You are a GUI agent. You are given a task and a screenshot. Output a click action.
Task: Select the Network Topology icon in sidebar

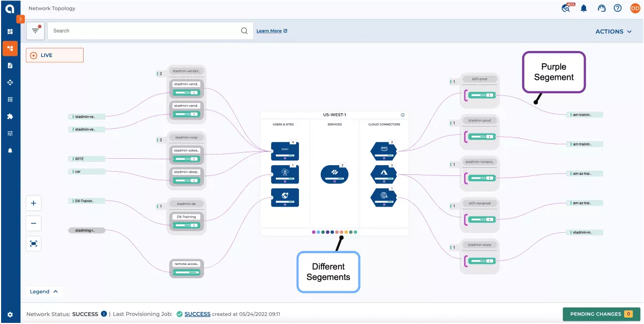pyautogui.click(x=10, y=48)
